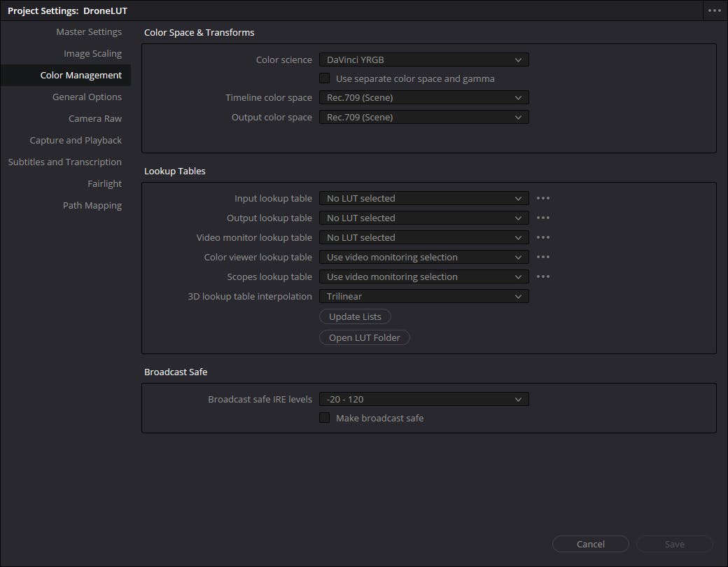
Task: Open the options menu in title bar
Action: pos(714,10)
